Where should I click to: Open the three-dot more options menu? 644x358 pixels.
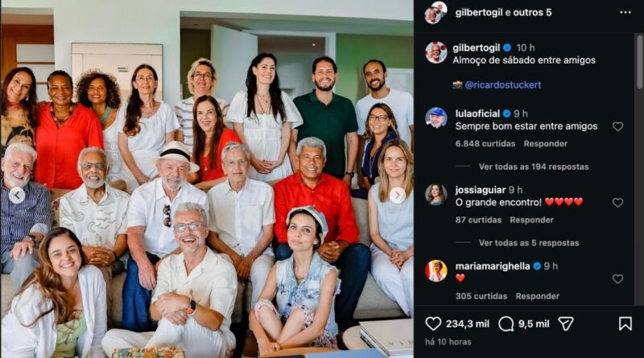625,12
